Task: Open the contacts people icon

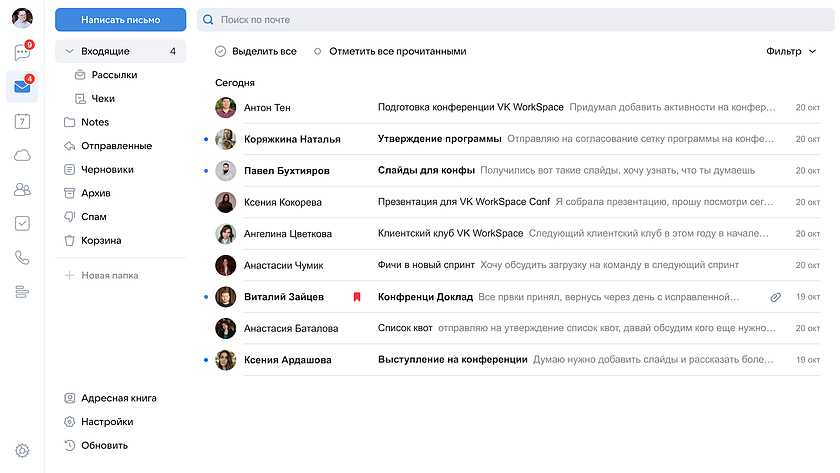Action: coord(22,189)
